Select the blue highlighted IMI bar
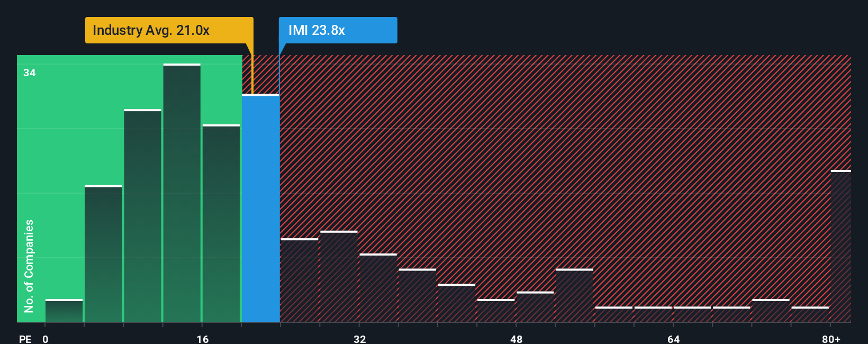Viewport: 868px width, 344px height. click(x=260, y=209)
